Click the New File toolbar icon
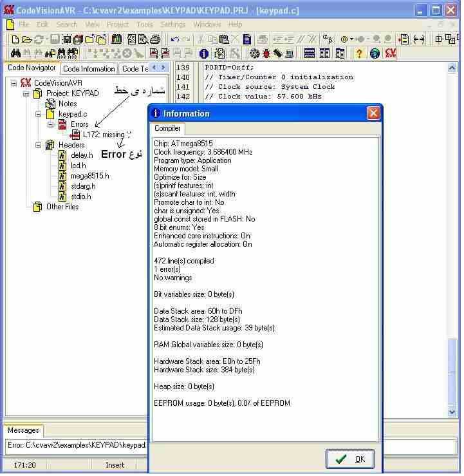This screenshot has height=476, width=464. (x=10, y=39)
